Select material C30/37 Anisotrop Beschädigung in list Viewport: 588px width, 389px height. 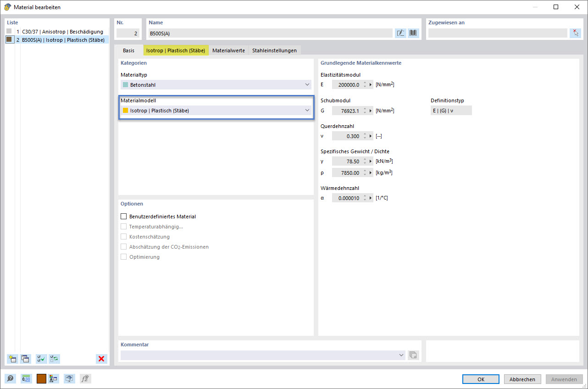pyautogui.click(x=63, y=32)
